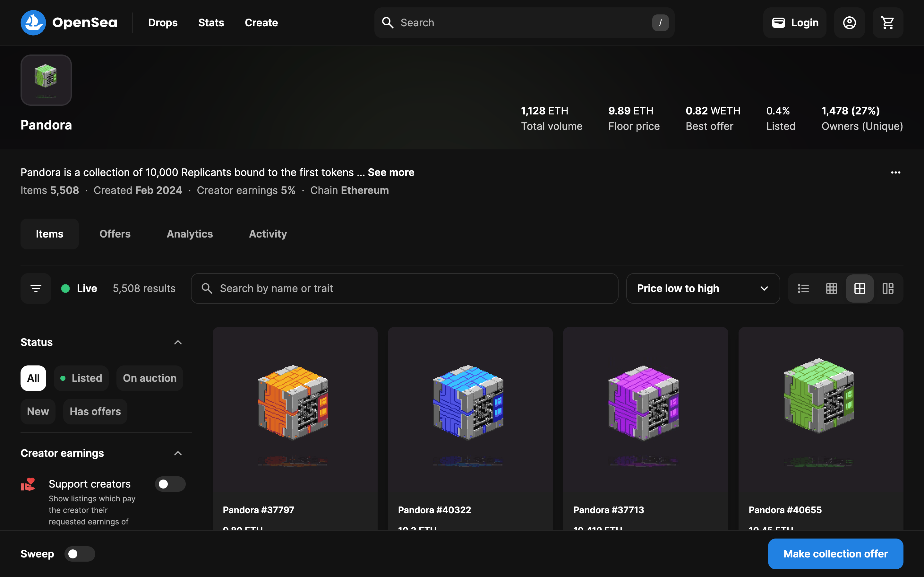The height and width of the screenshot is (577, 924).
Task: Switch to list view layout
Action: [803, 288]
